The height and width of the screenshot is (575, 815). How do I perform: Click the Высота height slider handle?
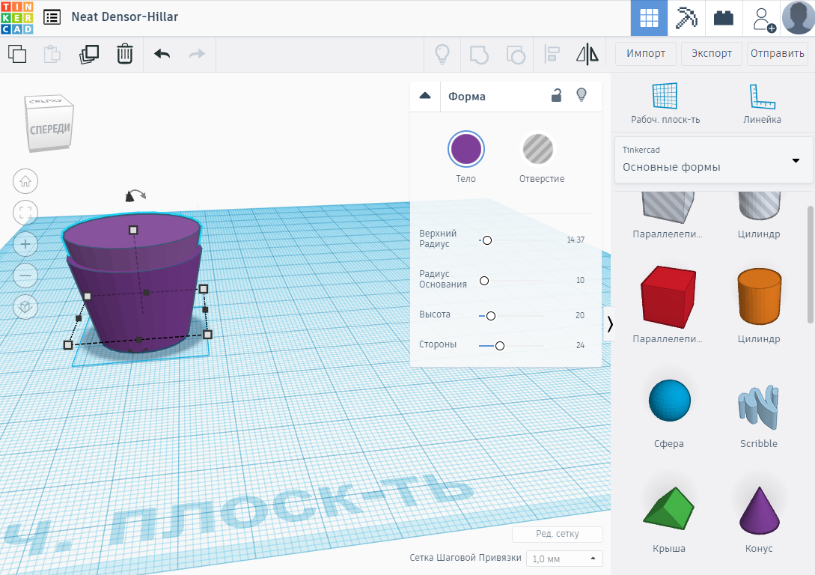tap(491, 316)
